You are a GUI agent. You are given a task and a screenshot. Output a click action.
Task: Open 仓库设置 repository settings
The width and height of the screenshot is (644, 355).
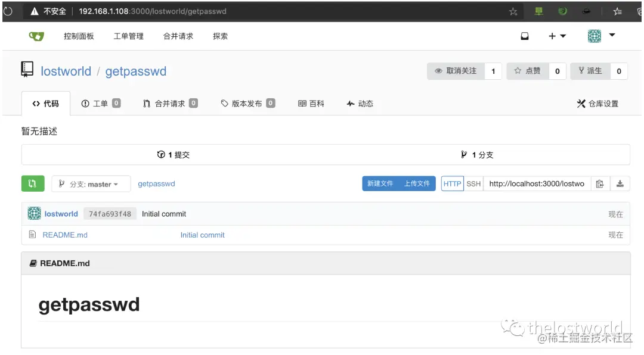(x=597, y=104)
